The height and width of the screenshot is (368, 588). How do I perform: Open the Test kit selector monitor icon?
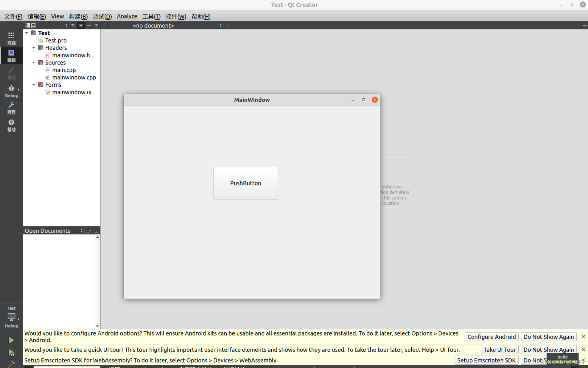pyautogui.click(x=11, y=317)
